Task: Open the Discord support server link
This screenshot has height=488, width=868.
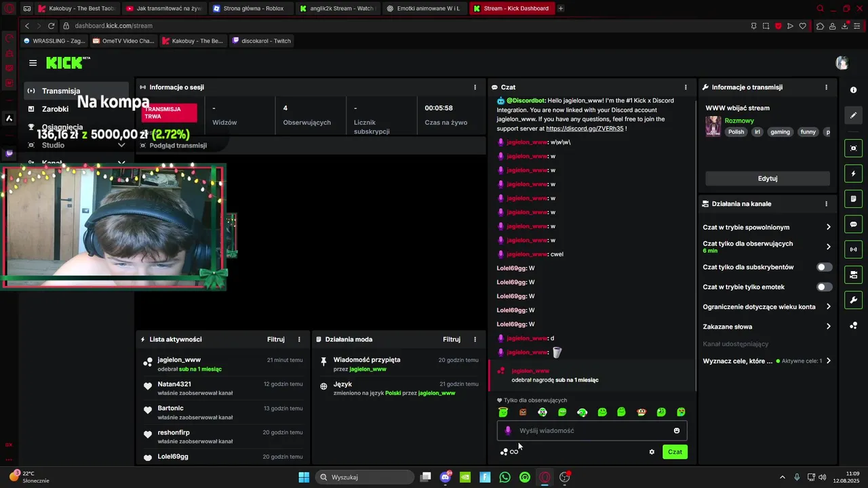Action: point(585,128)
